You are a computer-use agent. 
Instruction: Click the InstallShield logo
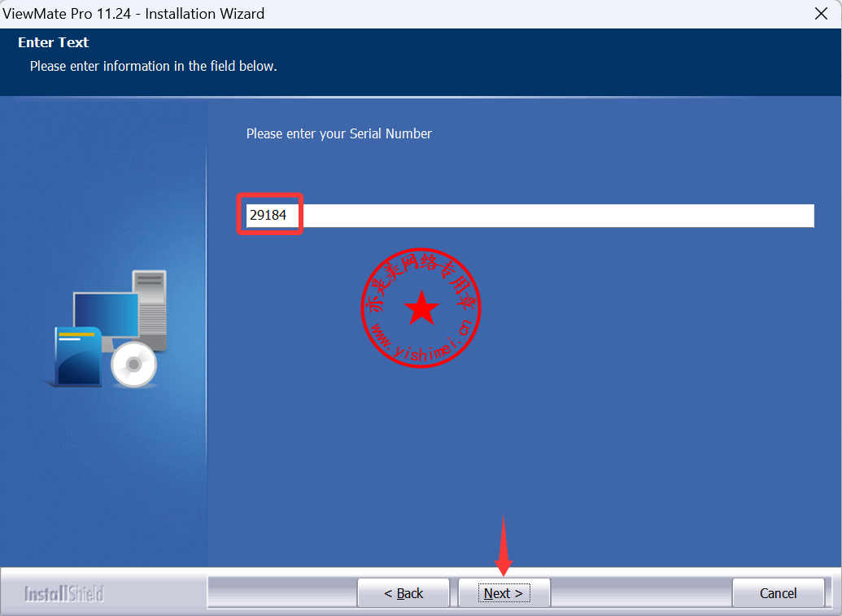[x=64, y=593]
